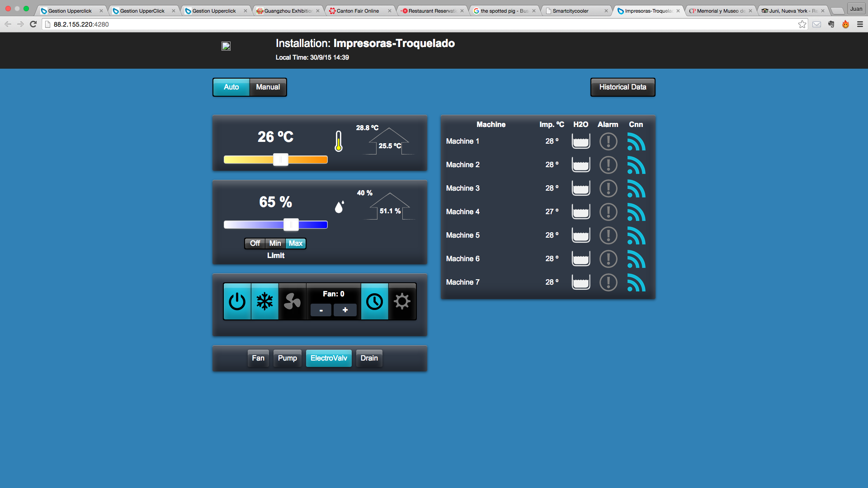Switch to Manual mode
Screen dimensions: 868x488
coord(268,87)
